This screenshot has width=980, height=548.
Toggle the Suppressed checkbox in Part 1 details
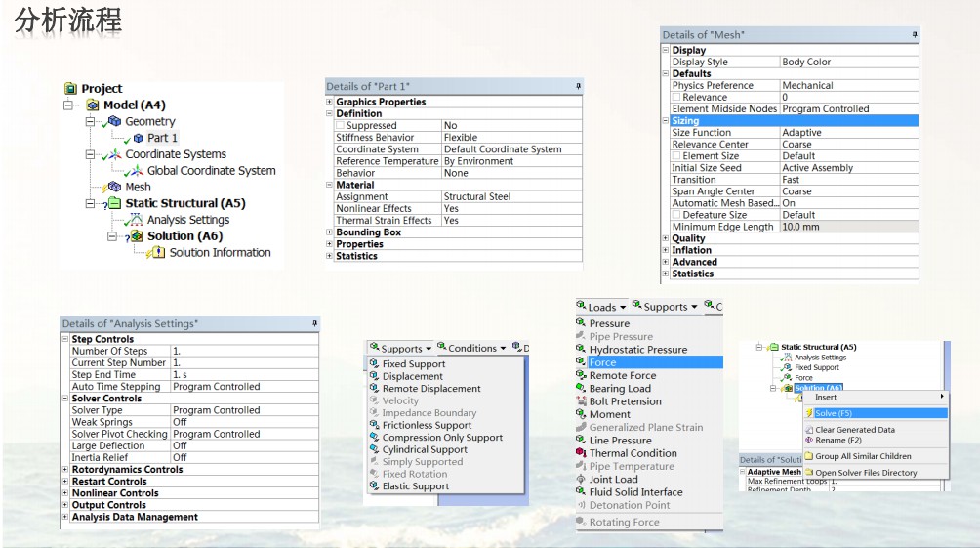(341, 126)
